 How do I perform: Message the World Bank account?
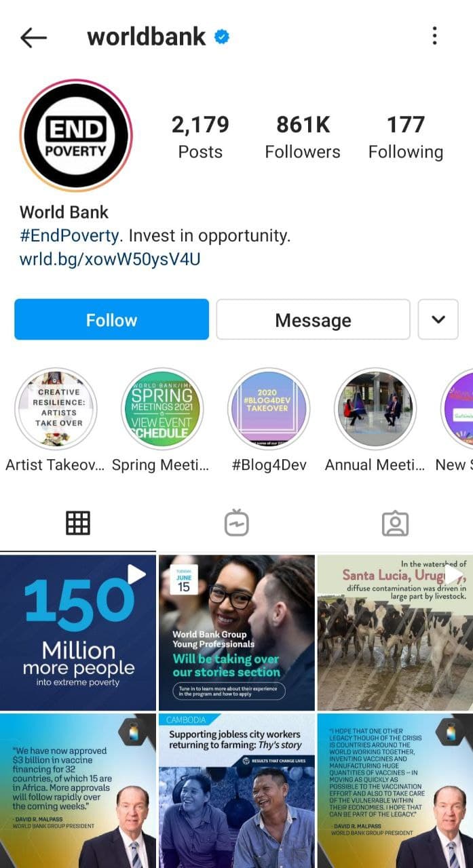[x=313, y=319]
